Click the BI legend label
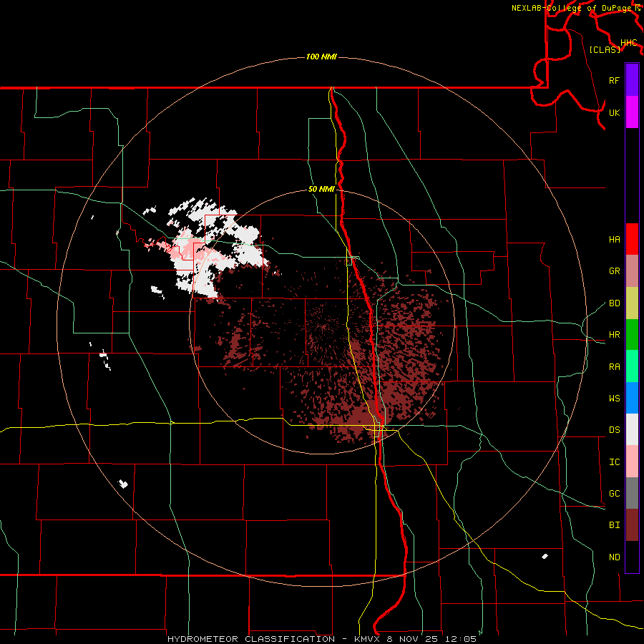Image resolution: width=644 pixels, height=644 pixels. point(614,525)
